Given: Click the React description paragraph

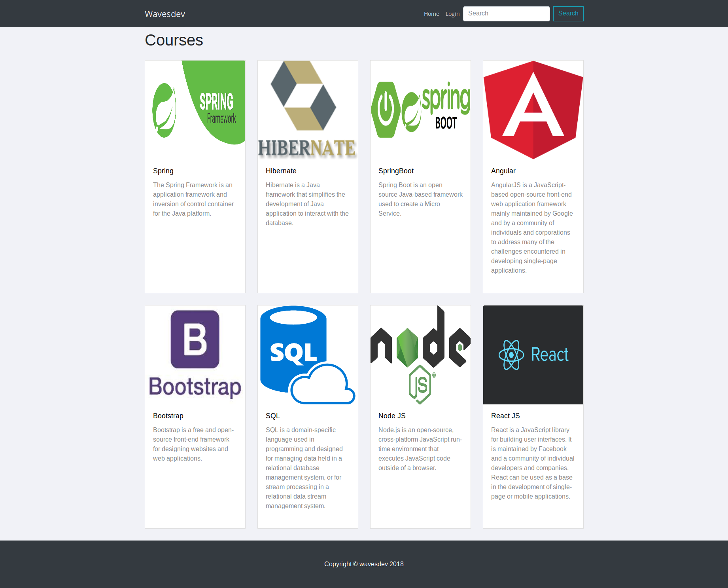Looking at the screenshot, I should click(533, 463).
